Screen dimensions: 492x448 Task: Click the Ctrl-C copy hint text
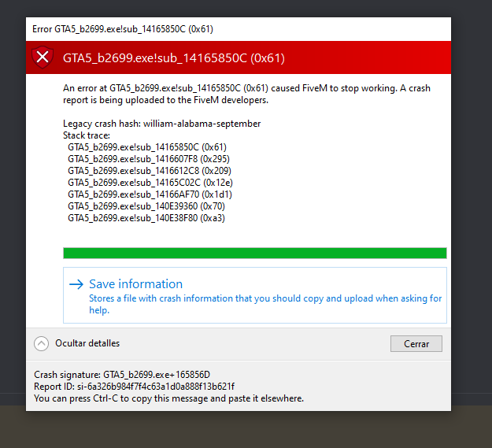168,398
